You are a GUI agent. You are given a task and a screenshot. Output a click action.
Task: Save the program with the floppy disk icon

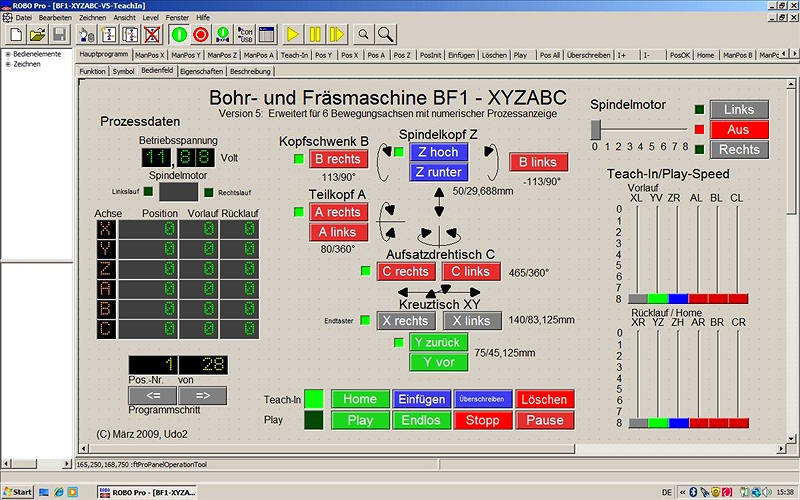pos(59,35)
